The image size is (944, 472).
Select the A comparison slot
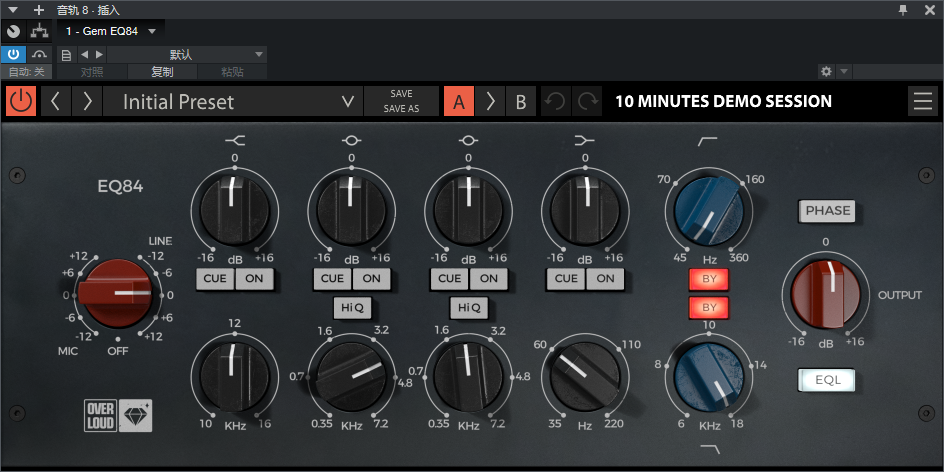tap(459, 101)
